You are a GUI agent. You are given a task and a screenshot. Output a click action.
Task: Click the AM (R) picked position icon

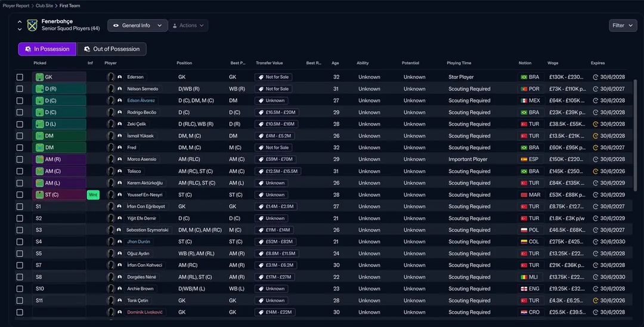click(x=39, y=159)
